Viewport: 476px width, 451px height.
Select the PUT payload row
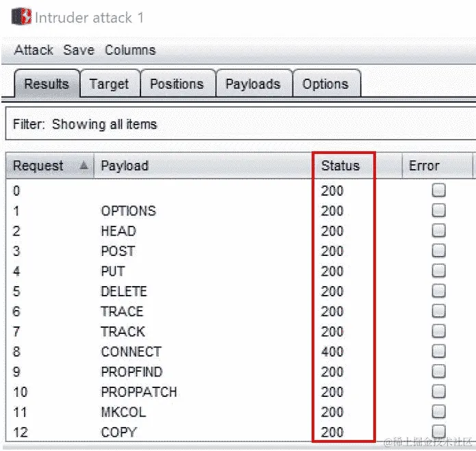coord(240,271)
